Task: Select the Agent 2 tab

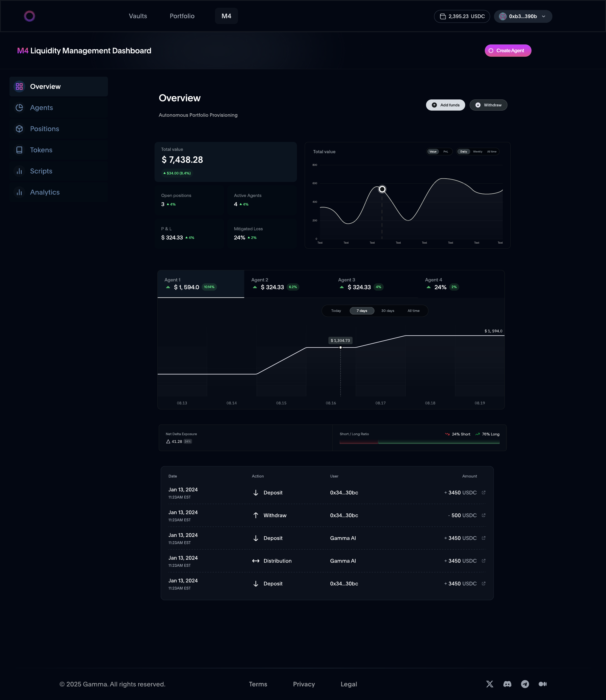Action: pyautogui.click(x=287, y=284)
